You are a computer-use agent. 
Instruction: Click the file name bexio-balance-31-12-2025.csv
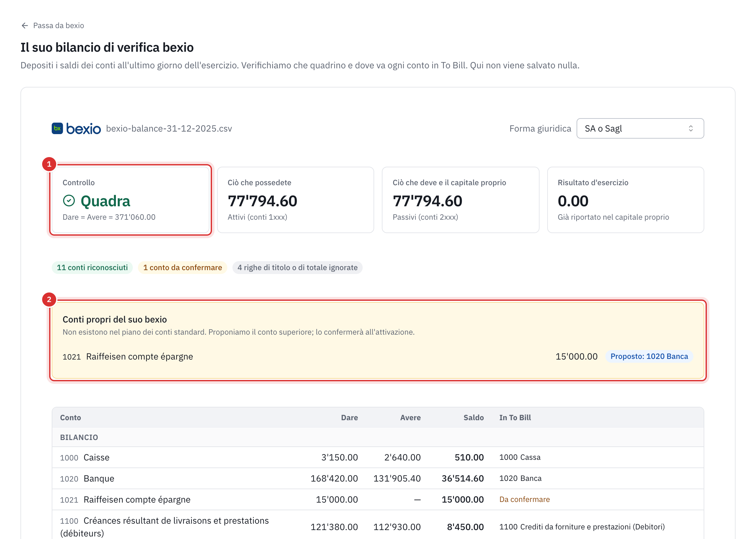(169, 128)
